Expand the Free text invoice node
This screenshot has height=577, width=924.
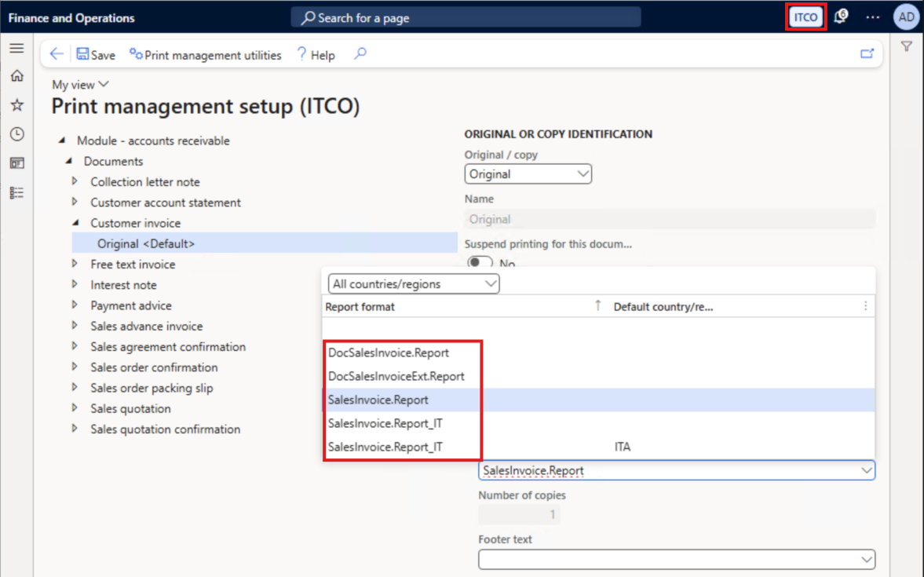75,265
